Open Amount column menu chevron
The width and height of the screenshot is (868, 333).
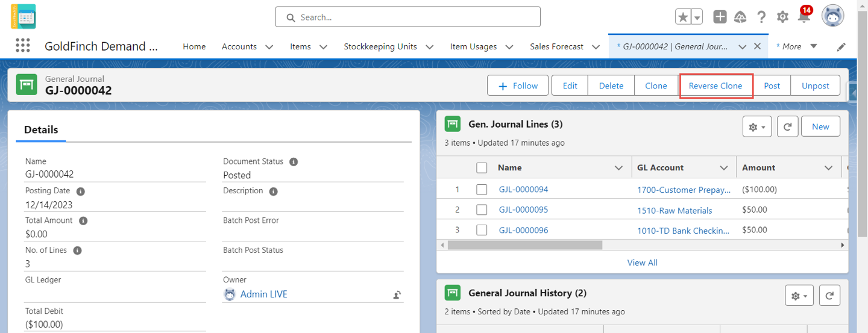tap(828, 168)
